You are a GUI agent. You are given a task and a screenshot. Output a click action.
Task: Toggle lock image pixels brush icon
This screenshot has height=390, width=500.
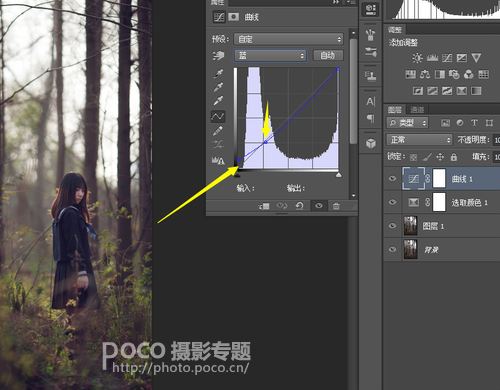(427, 157)
